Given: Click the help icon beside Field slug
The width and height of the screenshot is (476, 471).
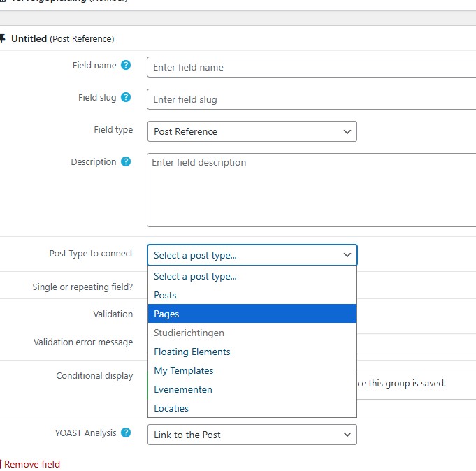Looking at the screenshot, I should (126, 98).
